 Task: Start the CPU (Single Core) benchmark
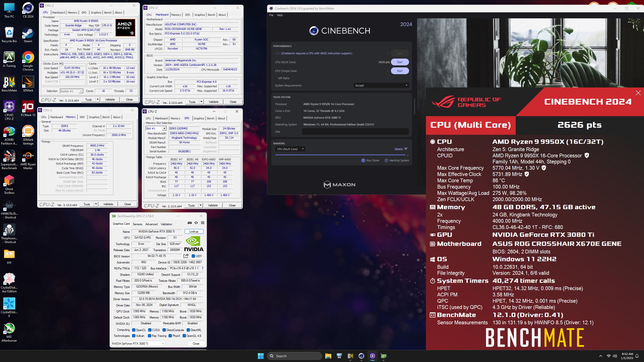399,71
